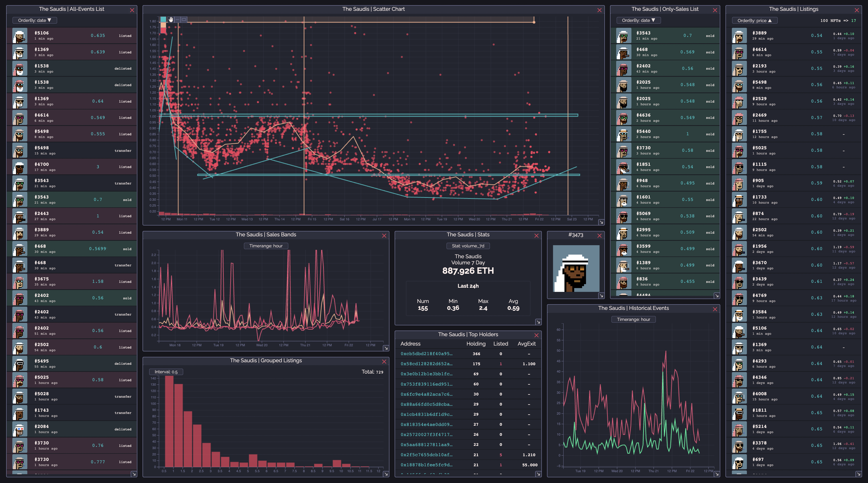Click resize handle of Scatter Chart panel
Viewport: 868px width, 483px height.
tap(601, 222)
